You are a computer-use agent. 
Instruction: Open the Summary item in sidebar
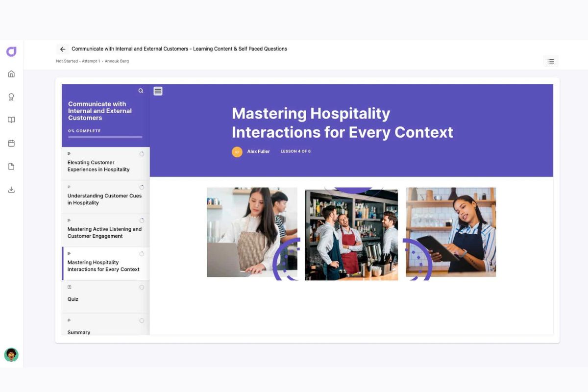pos(106,325)
